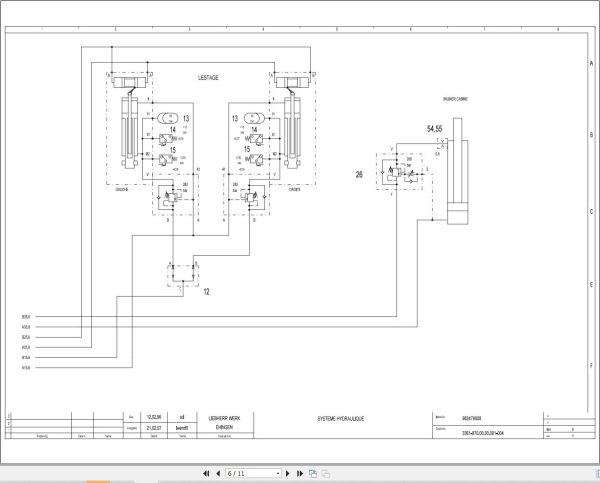Viewport: 600px width, 483px height.
Task: Click component label 12 near shuttle valve
Action: click(206, 292)
